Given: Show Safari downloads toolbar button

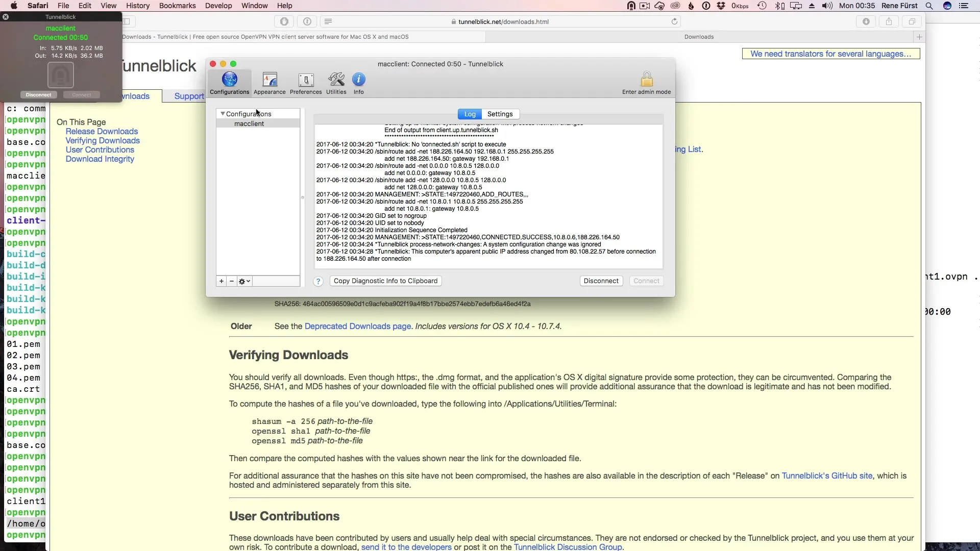Looking at the screenshot, I should 866,21.
